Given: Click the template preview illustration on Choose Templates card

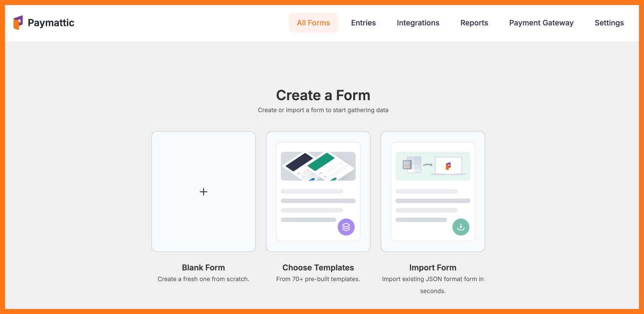Looking at the screenshot, I should pos(318,165).
